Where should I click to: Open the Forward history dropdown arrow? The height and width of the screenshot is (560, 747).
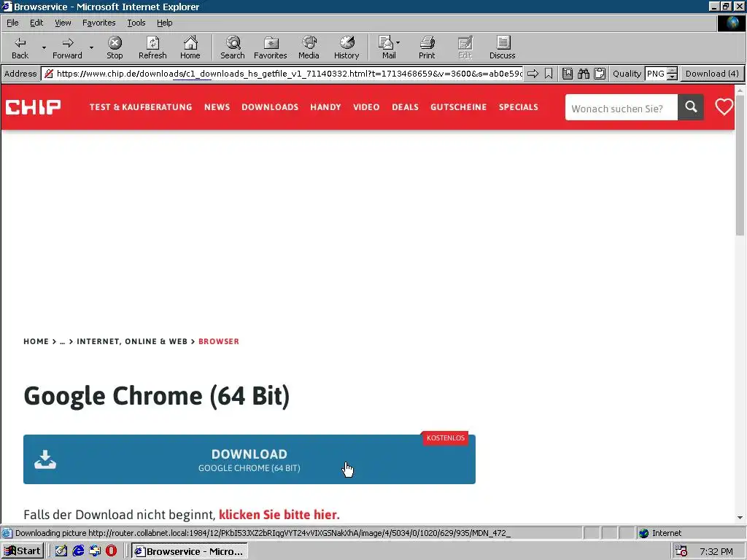pyautogui.click(x=91, y=47)
